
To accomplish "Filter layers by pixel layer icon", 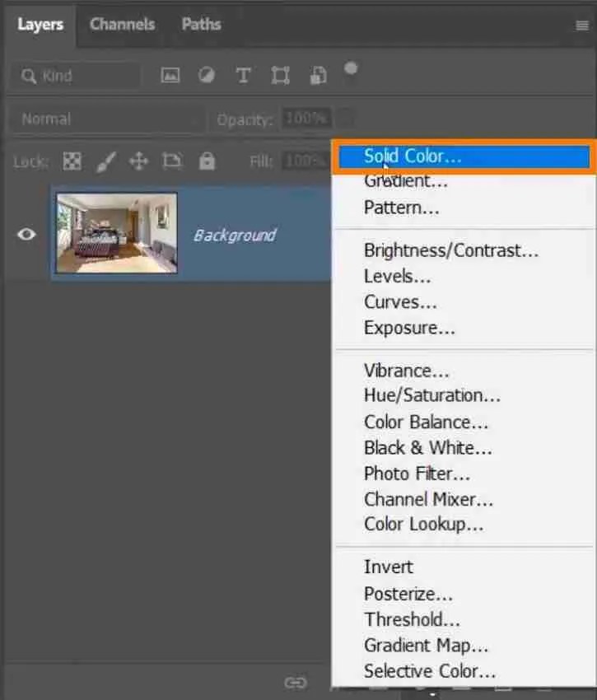I will 170,75.
